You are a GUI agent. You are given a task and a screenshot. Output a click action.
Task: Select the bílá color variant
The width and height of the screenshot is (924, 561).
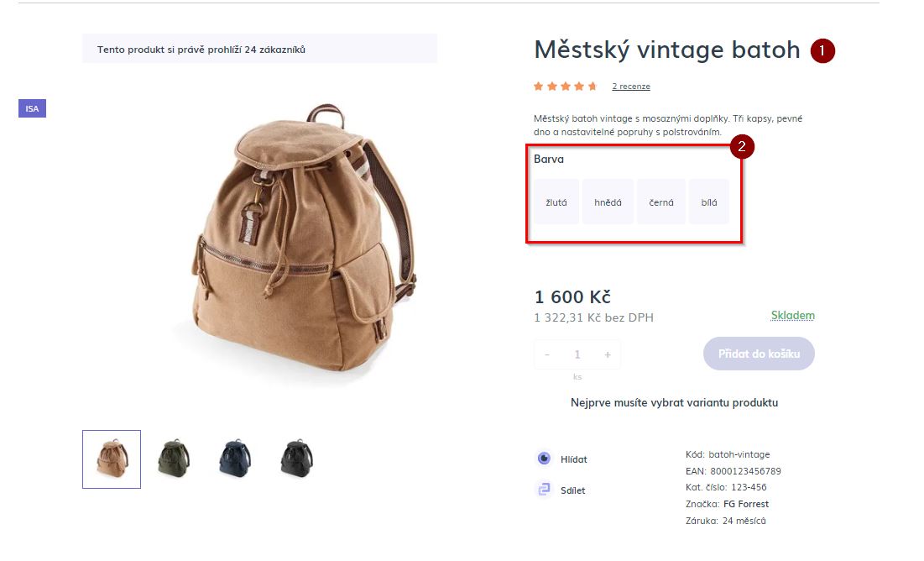point(709,202)
